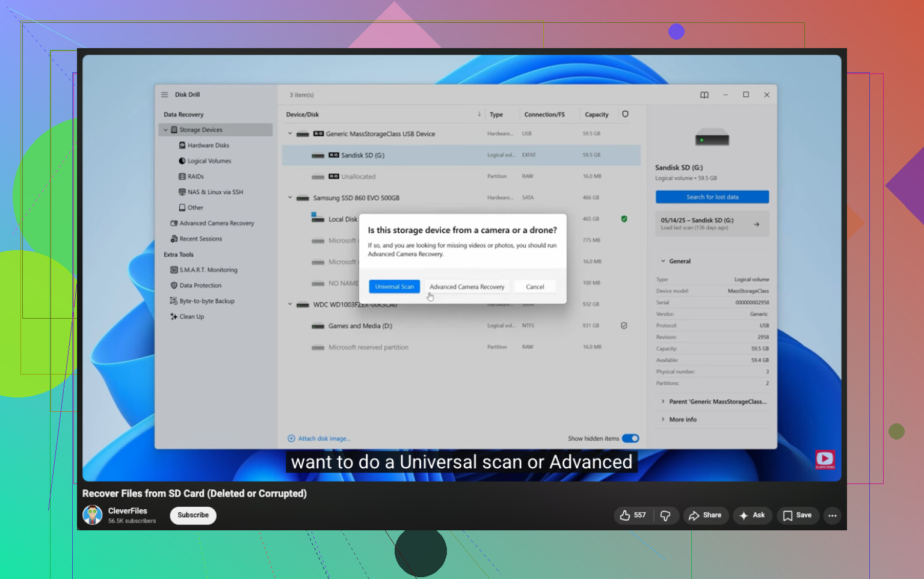Like the video with 557 likes
924x579 pixels.
[633, 515]
